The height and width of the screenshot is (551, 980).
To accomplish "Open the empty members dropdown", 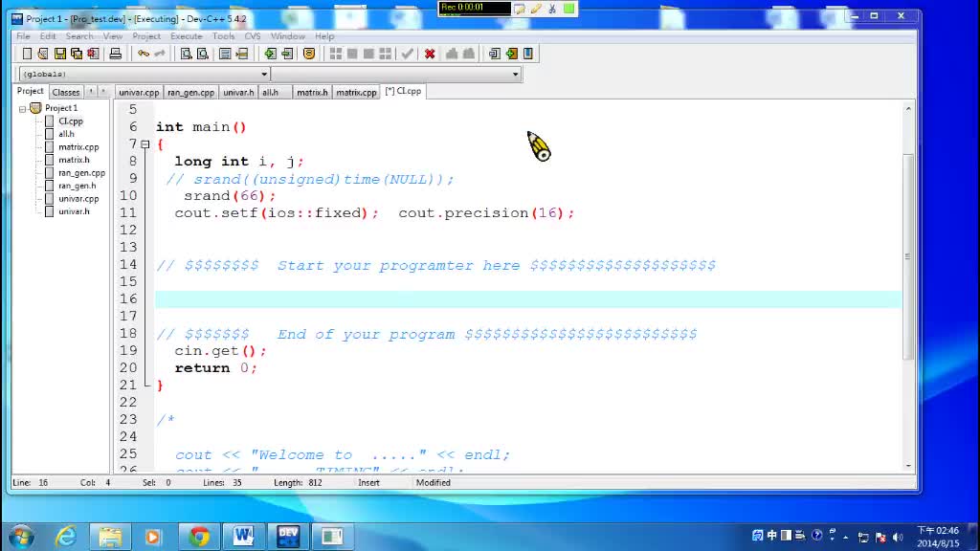I will click(x=515, y=75).
